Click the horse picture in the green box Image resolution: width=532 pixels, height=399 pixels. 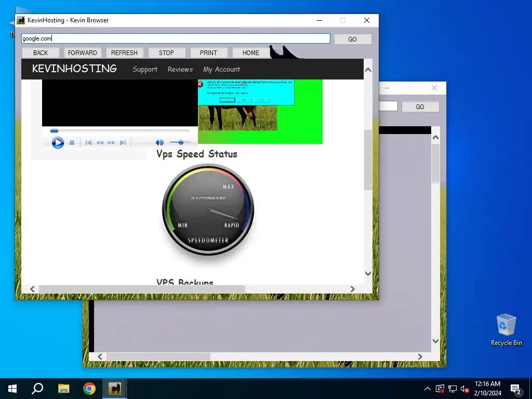(237, 117)
